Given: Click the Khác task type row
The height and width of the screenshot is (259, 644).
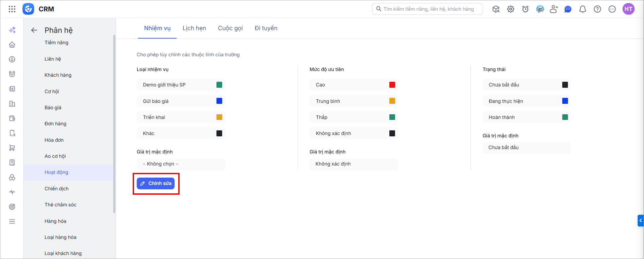Looking at the screenshot, I should click(x=181, y=133).
